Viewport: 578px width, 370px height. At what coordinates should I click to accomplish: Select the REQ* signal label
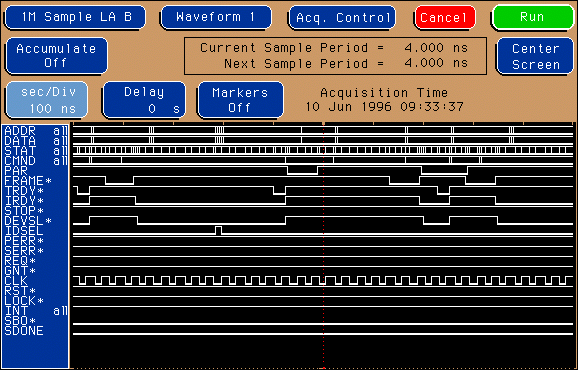pyautogui.click(x=20, y=261)
